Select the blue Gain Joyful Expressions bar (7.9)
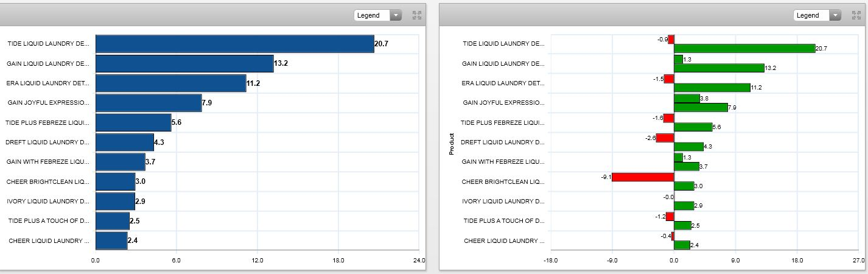 pyautogui.click(x=149, y=103)
